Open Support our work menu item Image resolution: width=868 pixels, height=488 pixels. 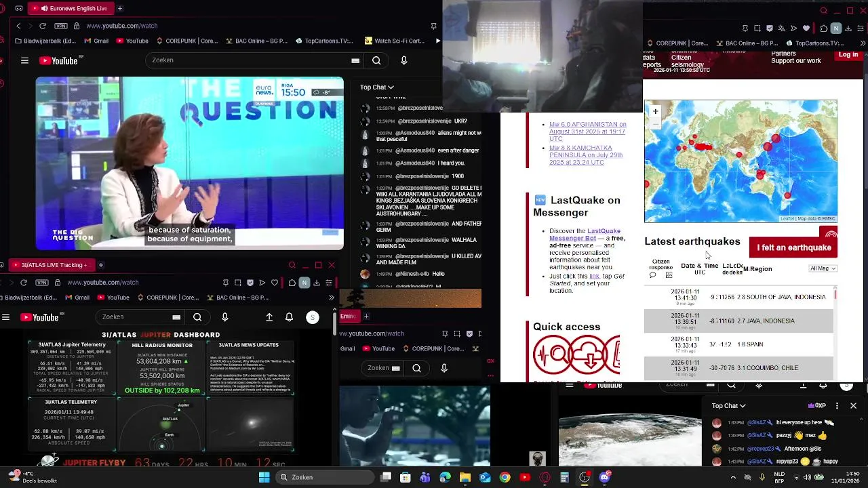(x=795, y=61)
